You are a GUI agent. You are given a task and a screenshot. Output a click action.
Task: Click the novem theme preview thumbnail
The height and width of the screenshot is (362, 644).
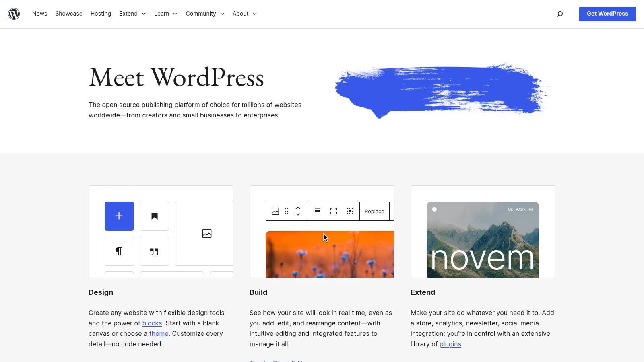pos(483,239)
